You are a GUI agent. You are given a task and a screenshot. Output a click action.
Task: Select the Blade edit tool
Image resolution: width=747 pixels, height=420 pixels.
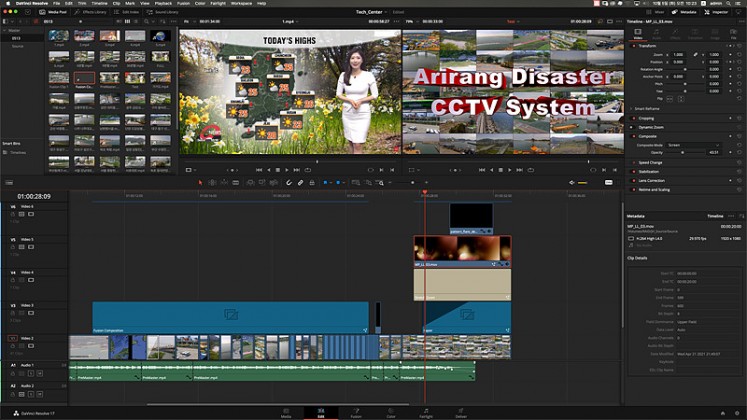tap(235, 182)
